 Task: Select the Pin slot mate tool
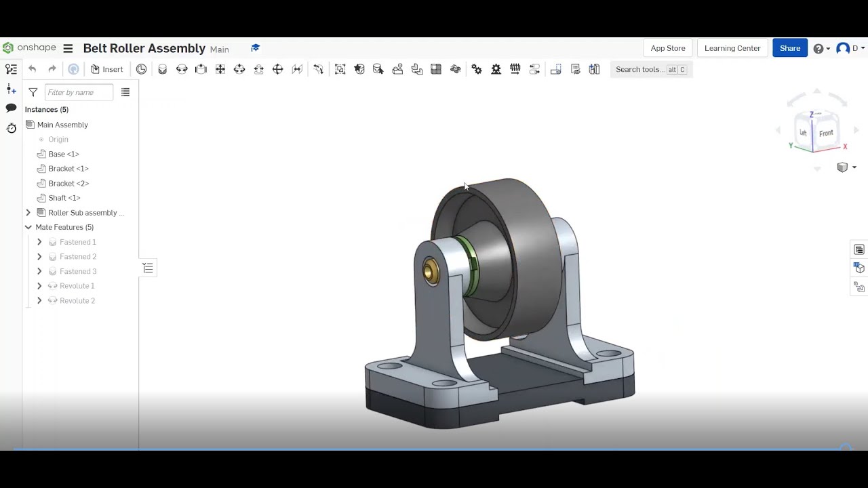(258, 69)
